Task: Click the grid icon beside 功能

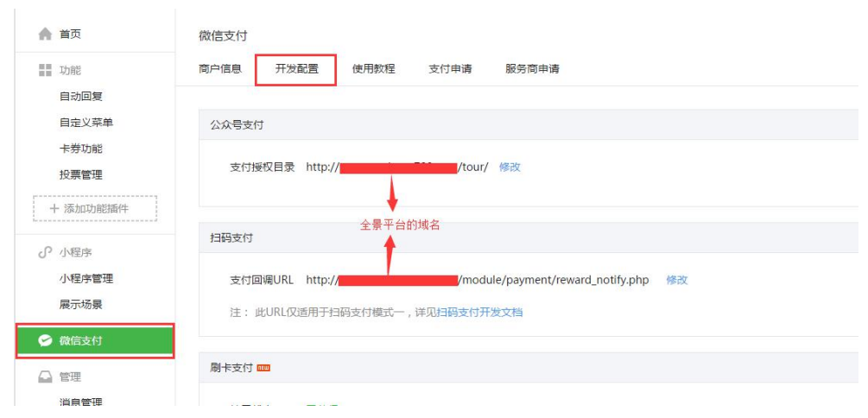Action: click(45, 70)
